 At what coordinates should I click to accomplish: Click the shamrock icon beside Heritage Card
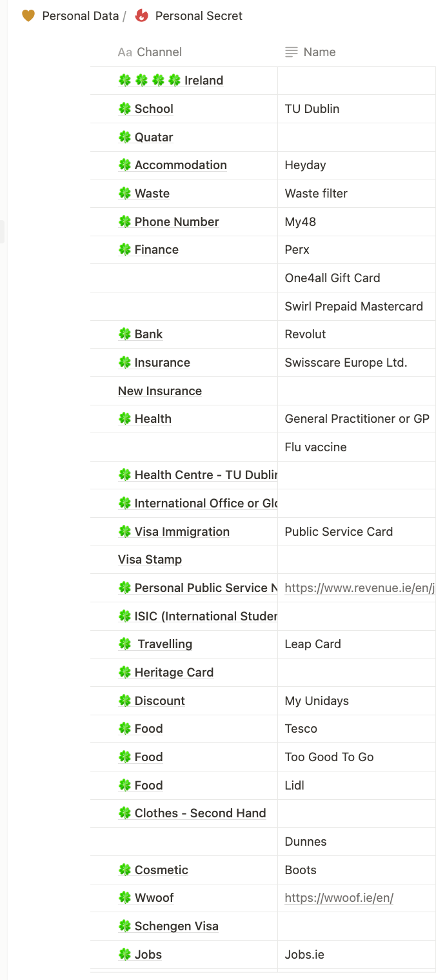tap(125, 672)
